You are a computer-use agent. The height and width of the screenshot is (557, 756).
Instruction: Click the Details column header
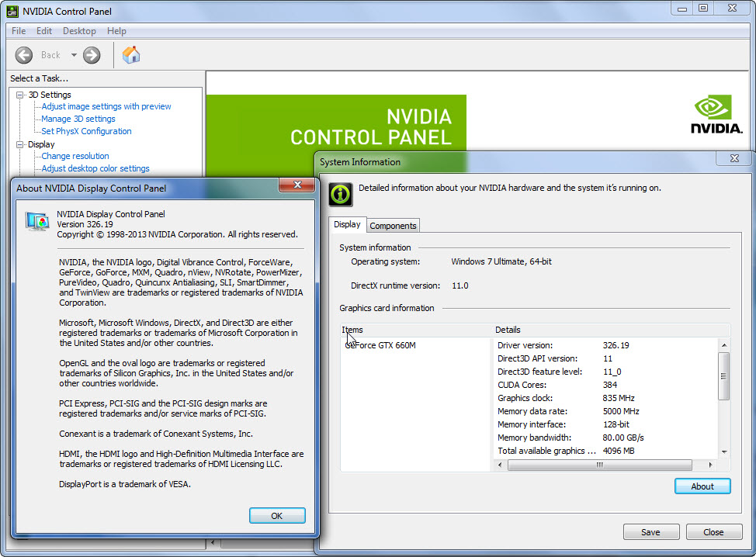click(x=612, y=330)
